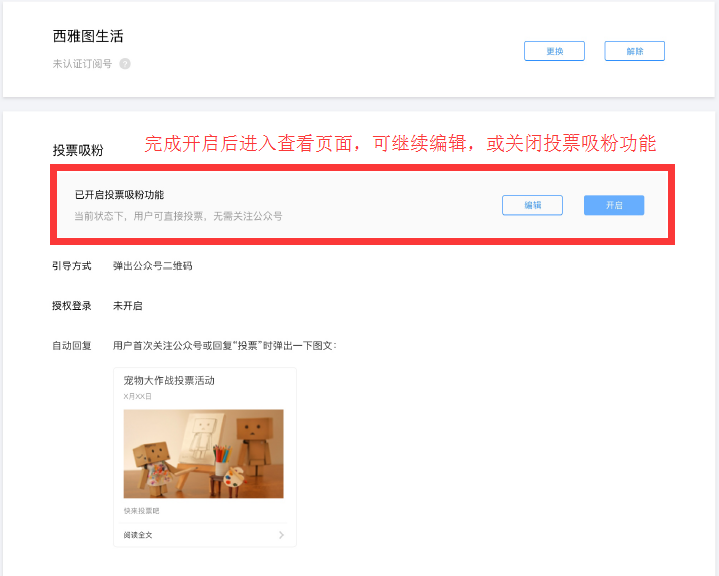The width and height of the screenshot is (719, 576).
Task: Click the arrow icon next to 阅读全文
Action: 281,535
